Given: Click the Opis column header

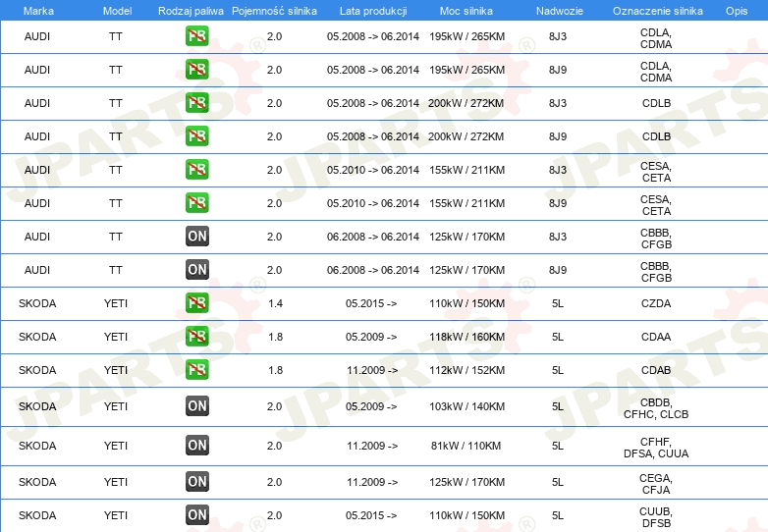Looking at the screenshot, I should [737, 11].
